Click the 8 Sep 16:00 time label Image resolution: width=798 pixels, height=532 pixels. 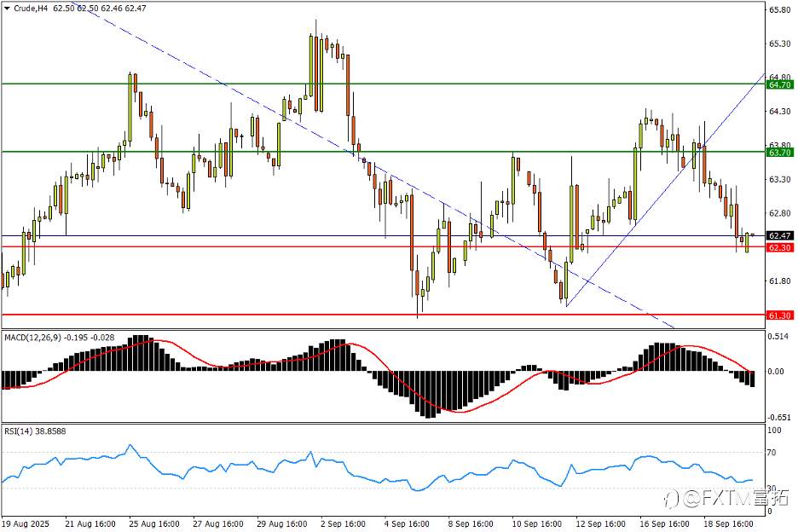tap(471, 523)
